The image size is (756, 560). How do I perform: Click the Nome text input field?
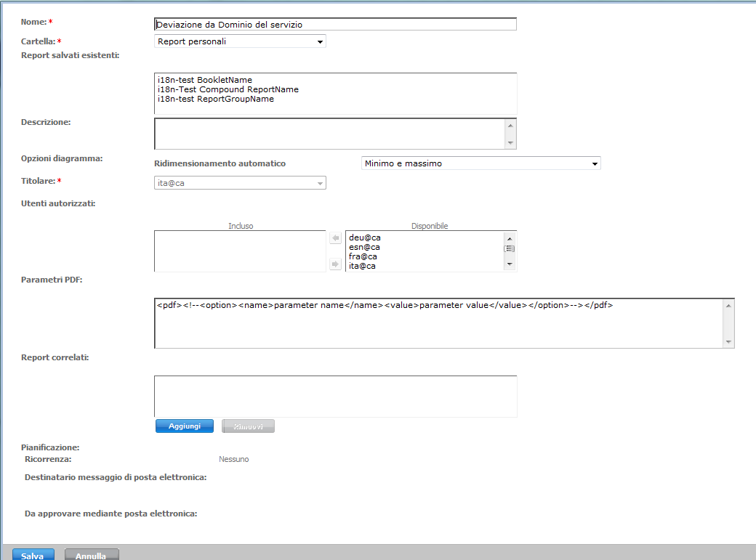[x=335, y=24]
